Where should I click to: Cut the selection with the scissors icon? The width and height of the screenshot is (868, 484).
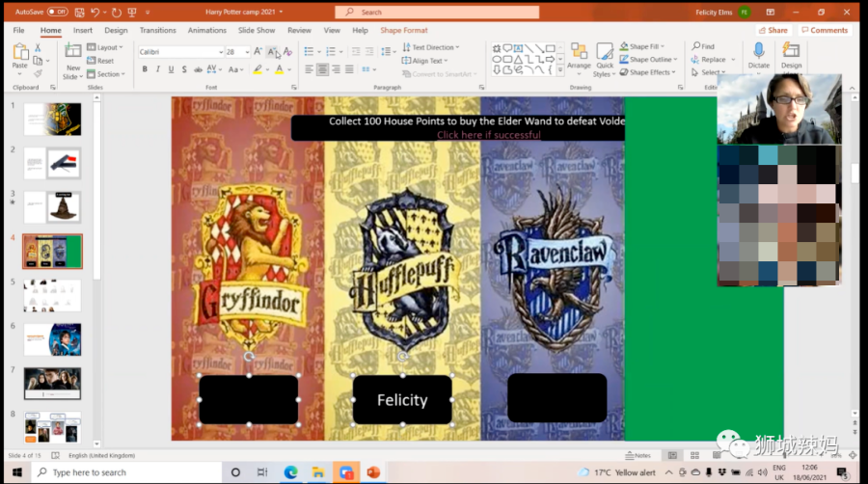click(38, 48)
